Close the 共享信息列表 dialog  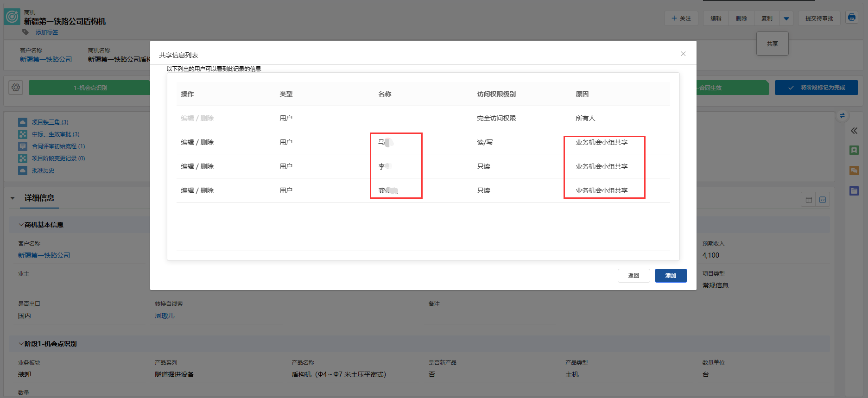point(683,54)
